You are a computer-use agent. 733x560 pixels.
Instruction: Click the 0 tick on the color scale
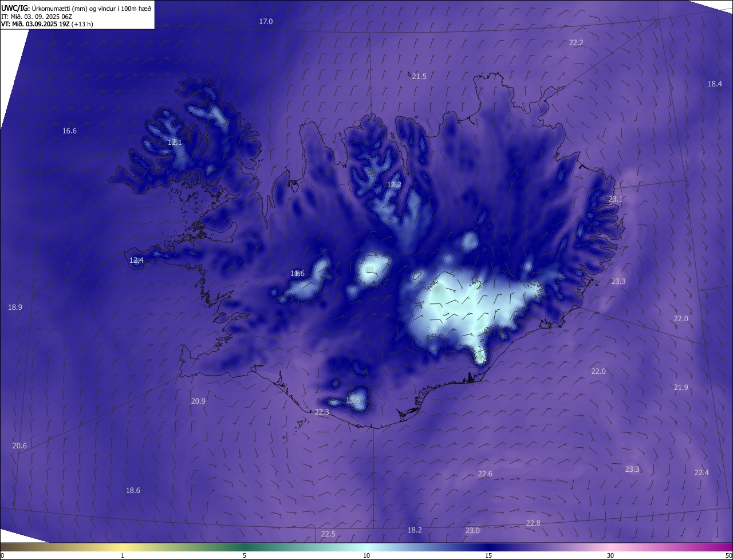pyautogui.click(x=2, y=555)
